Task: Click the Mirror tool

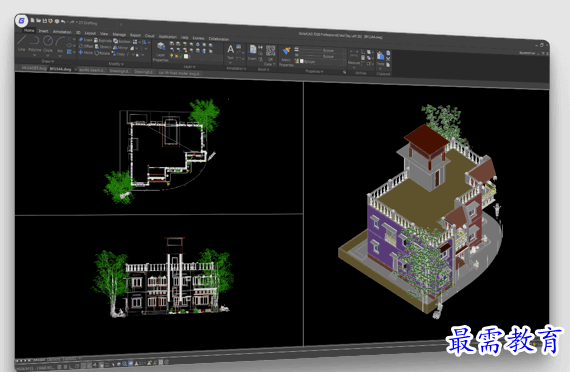Action: pos(121,48)
